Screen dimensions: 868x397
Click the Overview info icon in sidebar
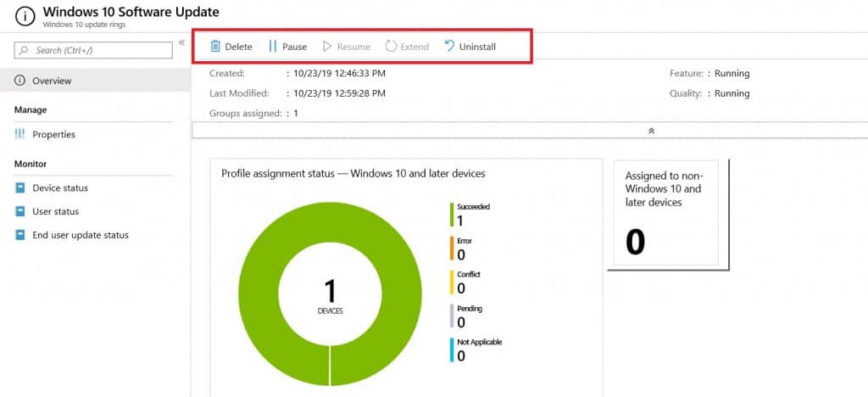click(20, 81)
